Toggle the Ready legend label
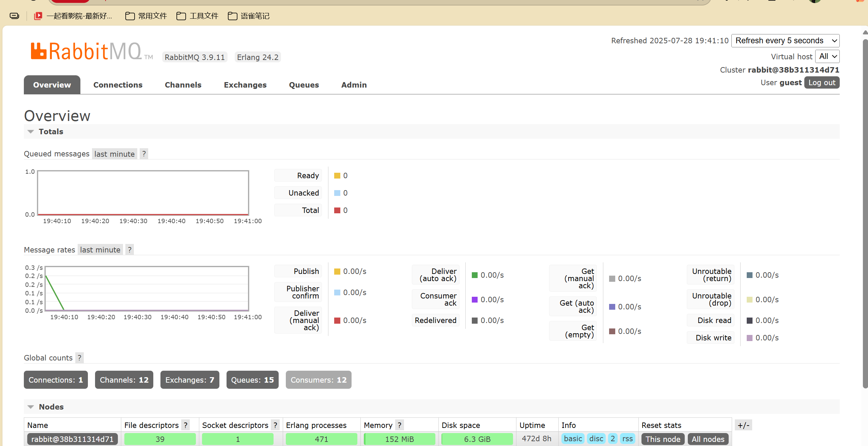This screenshot has width=868, height=446. coord(298,175)
